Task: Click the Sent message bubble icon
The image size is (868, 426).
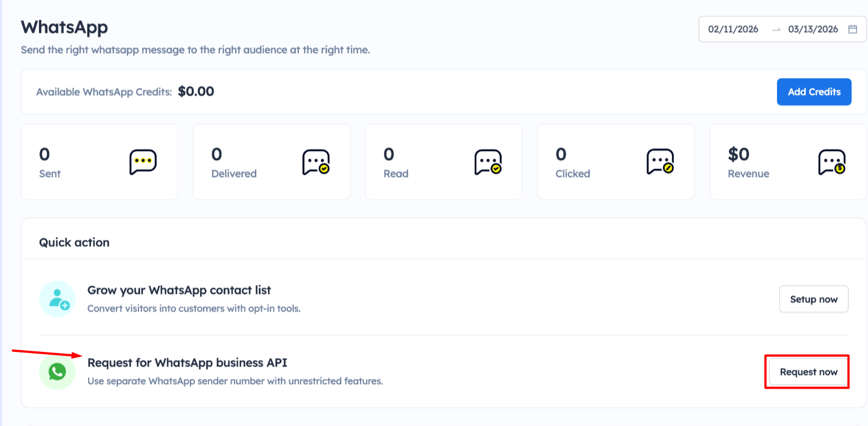Action: coord(143,162)
